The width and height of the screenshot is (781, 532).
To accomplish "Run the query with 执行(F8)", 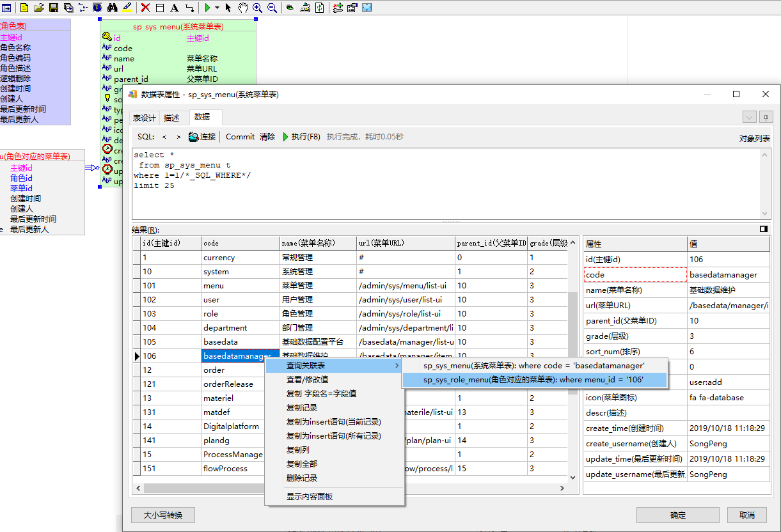I will tap(301, 137).
